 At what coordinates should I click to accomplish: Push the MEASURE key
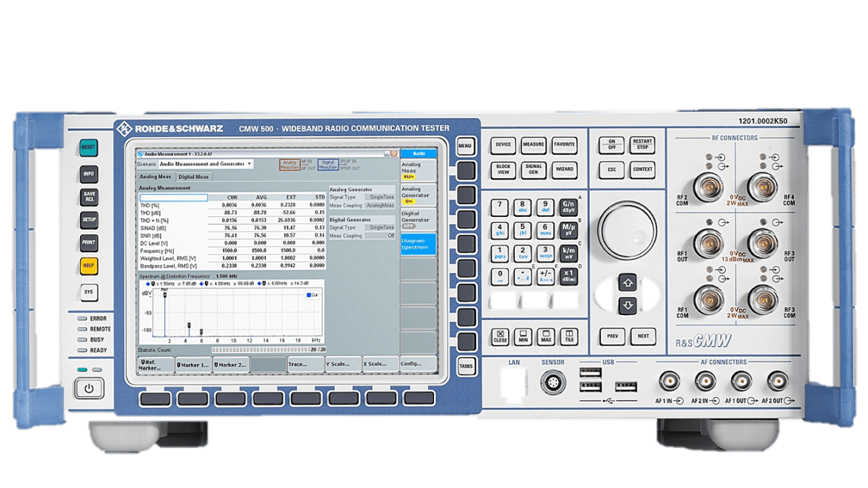pos(534,144)
